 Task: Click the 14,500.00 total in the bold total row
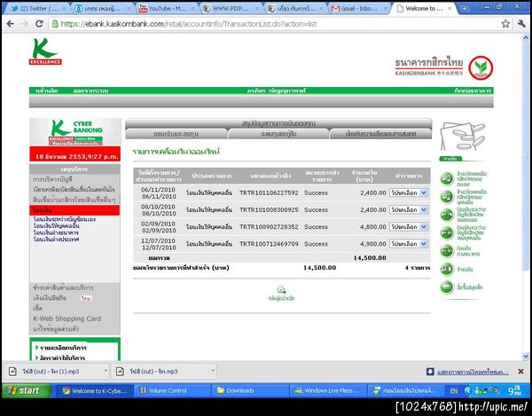click(370, 257)
